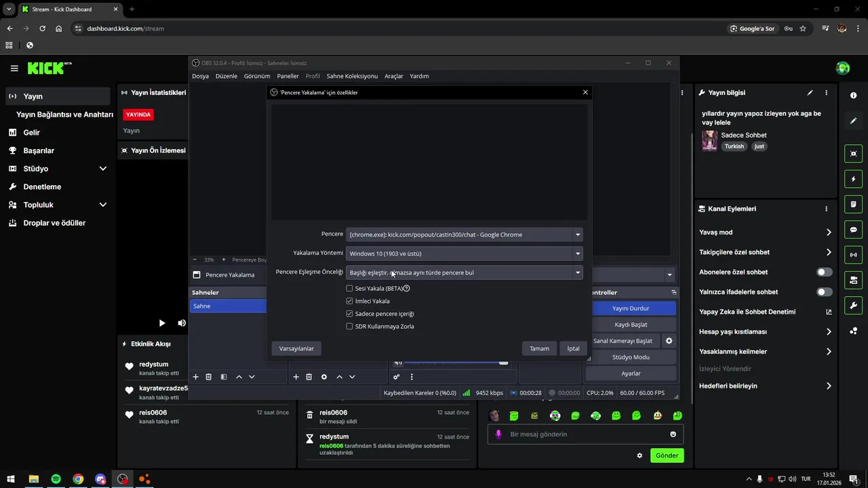This screenshot has height=488, width=868.
Task: Click the info icon in right sidebar
Action: point(853,96)
